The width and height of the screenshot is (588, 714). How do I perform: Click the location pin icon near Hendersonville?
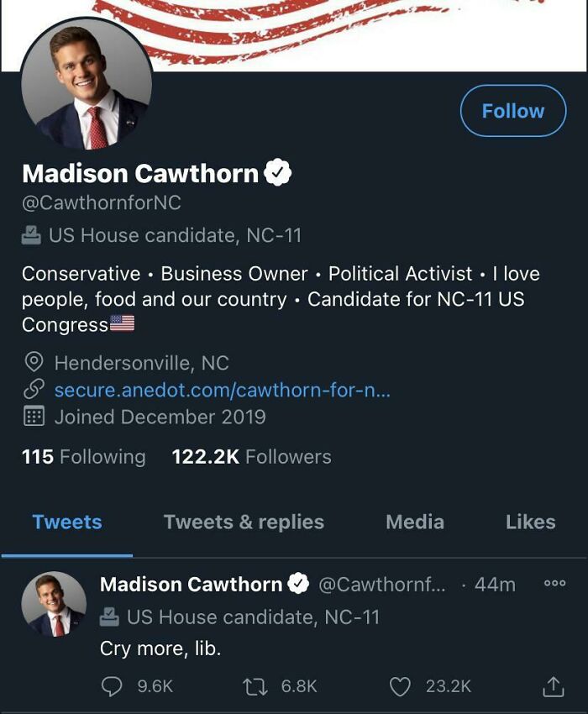click(x=31, y=362)
